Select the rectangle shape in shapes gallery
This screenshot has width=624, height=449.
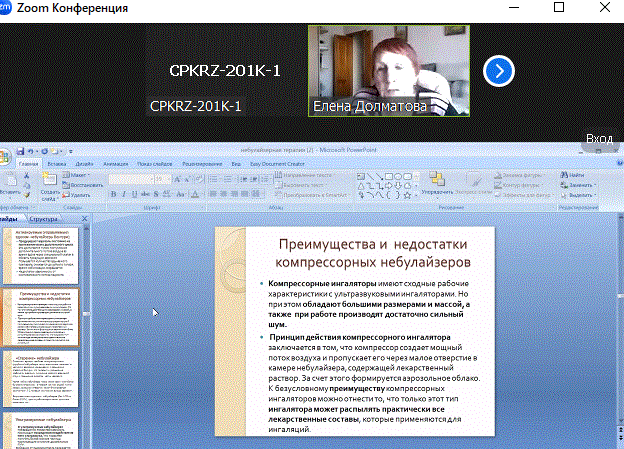click(389, 176)
